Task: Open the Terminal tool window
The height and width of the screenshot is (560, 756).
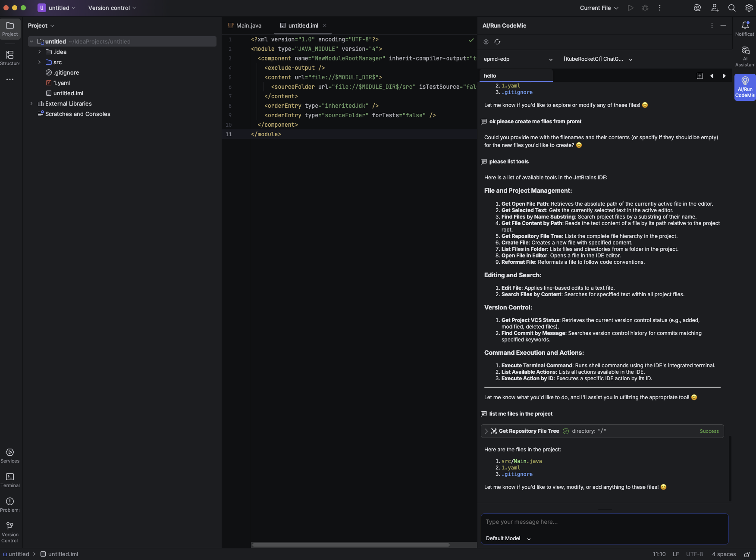Action: [x=9, y=480]
